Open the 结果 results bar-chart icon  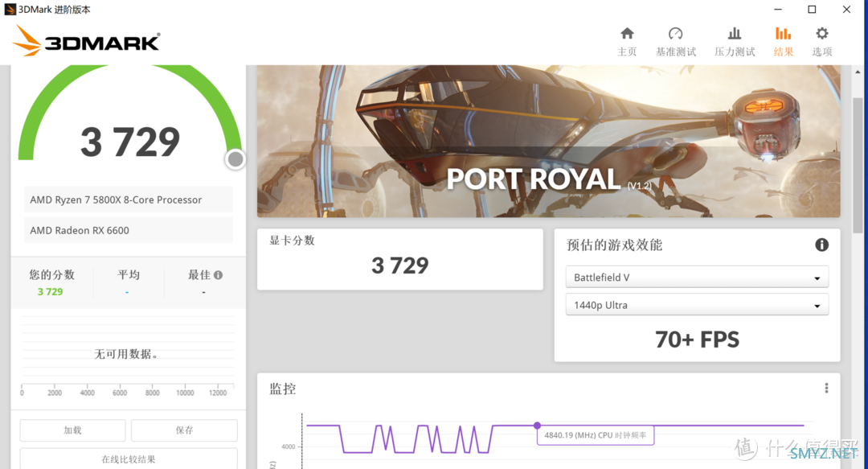click(783, 34)
